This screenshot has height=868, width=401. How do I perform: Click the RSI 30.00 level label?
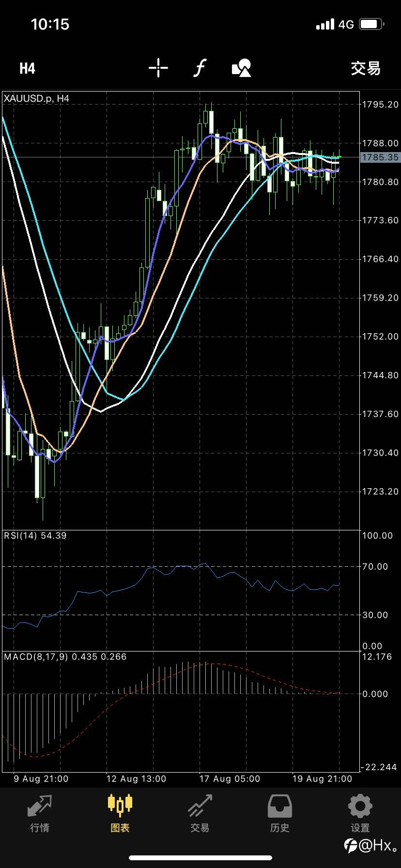[375, 615]
